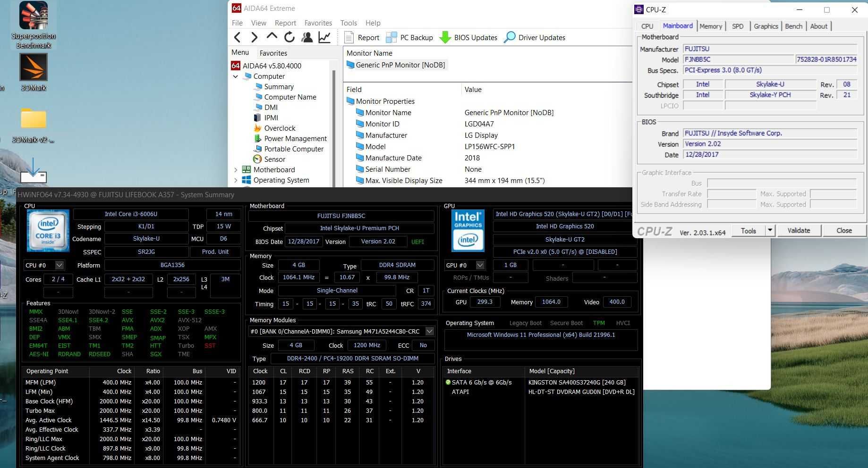
Task: Select Monitor ID row in AIDA64
Action: tap(487, 124)
